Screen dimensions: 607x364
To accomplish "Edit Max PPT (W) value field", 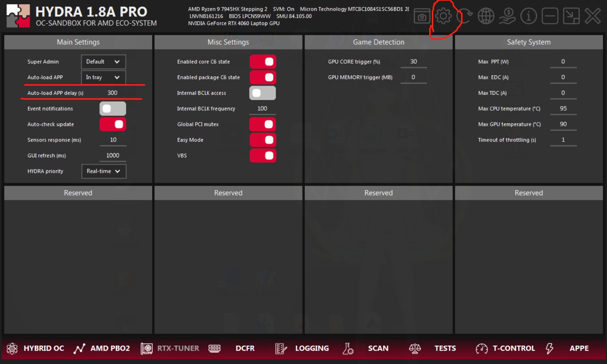I will [563, 62].
